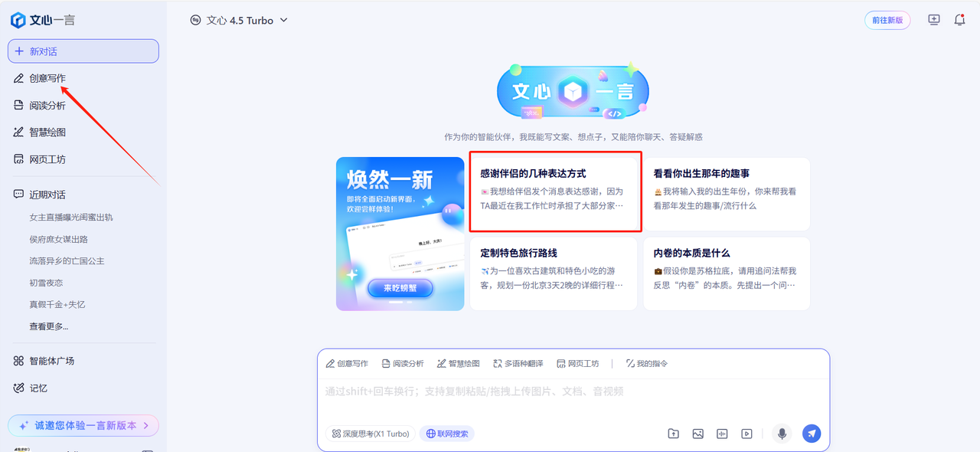Expand the 文心 4.5 Turbo model dropdown
980x452 pixels.
pos(239,21)
